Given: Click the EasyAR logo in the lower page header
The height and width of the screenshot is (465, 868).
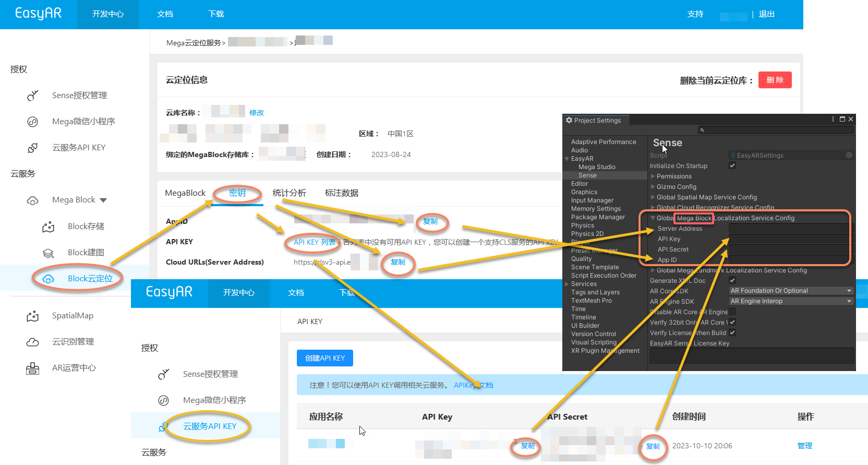Looking at the screenshot, I should pyautogui.click(x=169, y=292).
